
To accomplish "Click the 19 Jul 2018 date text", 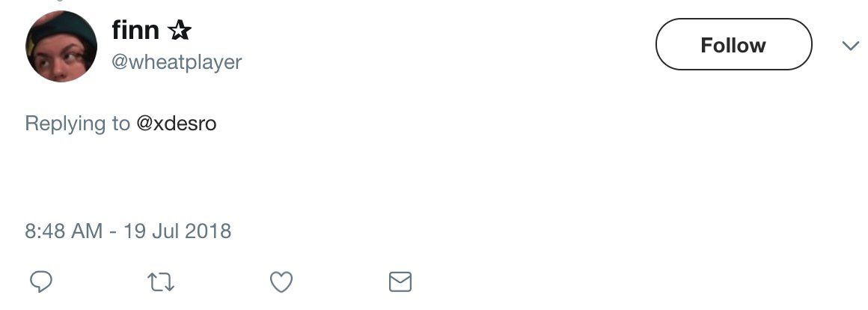I will tap(177, 231).
